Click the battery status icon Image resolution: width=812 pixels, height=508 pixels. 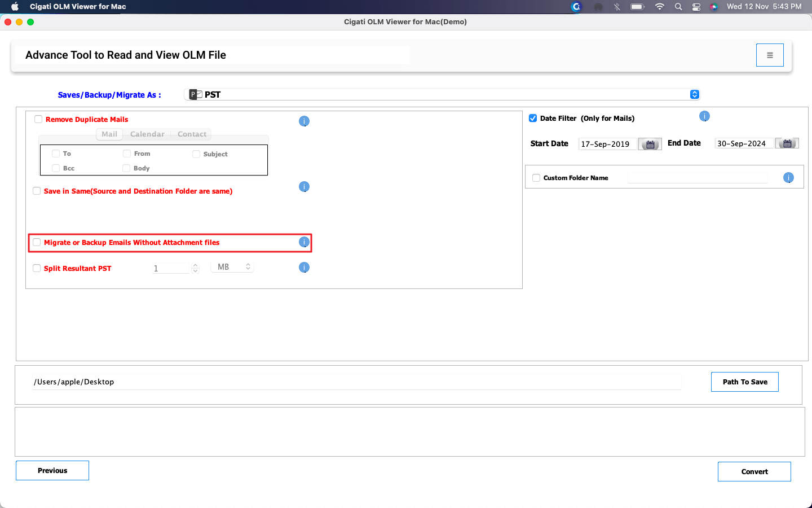coord(637,7)
